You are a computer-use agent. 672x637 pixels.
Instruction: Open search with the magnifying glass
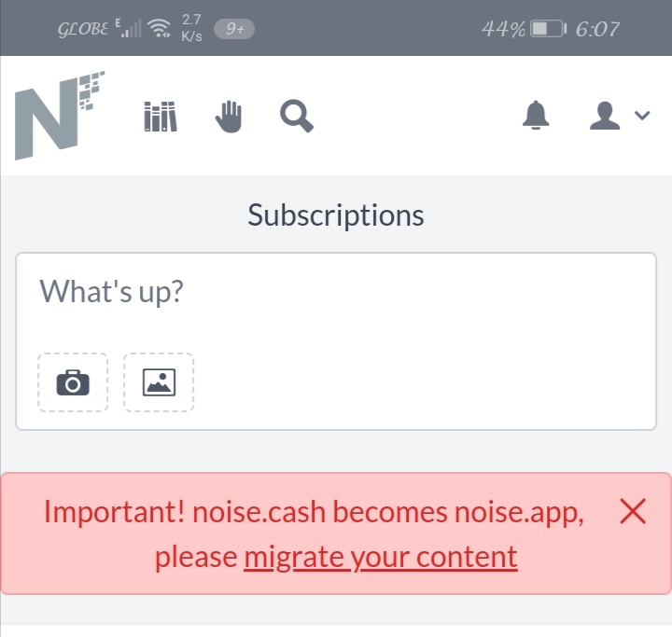tap(297, 116)
